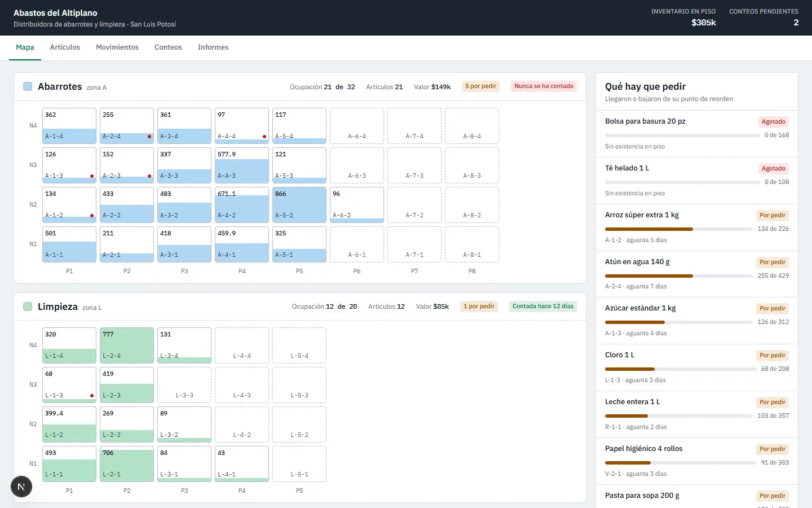Click Agotado badge on Té helado
Viewport: 812px width, 508px height.
pyautogui.click(x=774, y=168)
